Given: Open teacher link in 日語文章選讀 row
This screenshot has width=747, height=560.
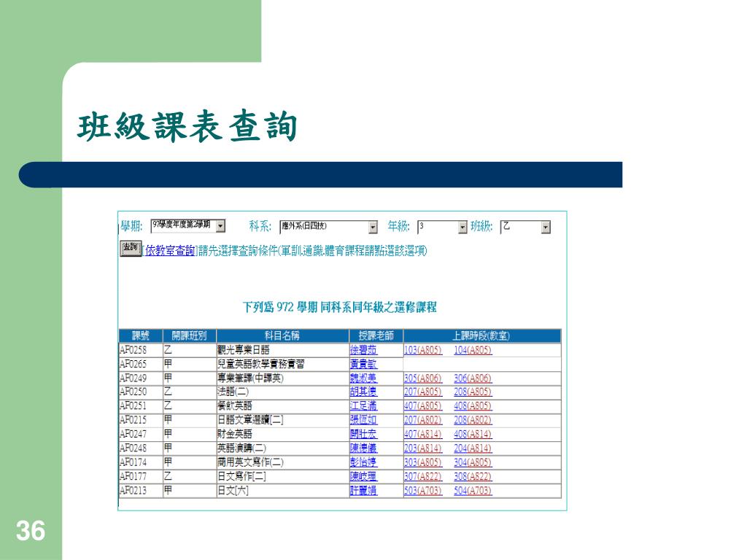Looking at the screenshot, I should (363, 420).
